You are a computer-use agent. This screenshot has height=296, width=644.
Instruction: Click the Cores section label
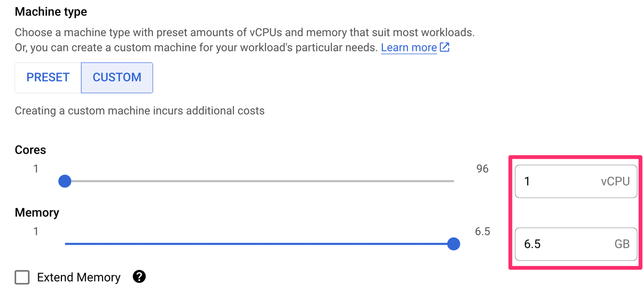pos(30,150)
